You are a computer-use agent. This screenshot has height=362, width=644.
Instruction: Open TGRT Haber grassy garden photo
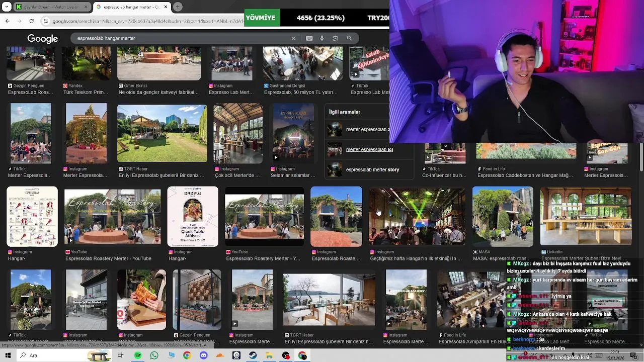point(162,133)
